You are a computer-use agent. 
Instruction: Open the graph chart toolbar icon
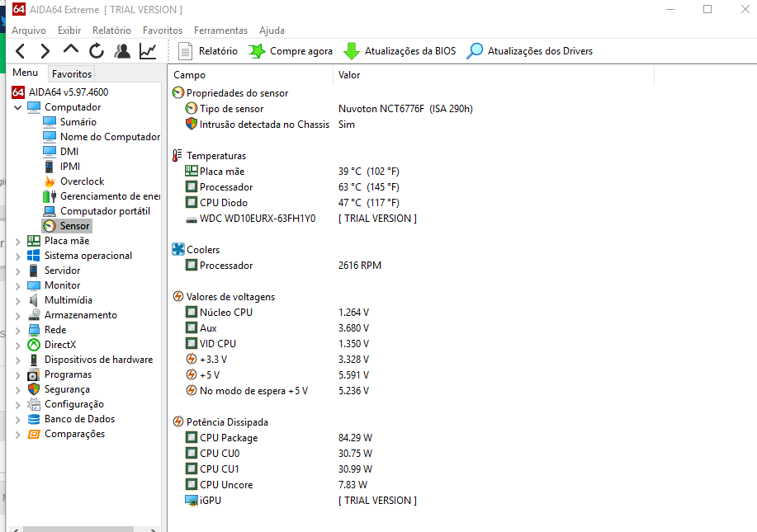point(148,50)
